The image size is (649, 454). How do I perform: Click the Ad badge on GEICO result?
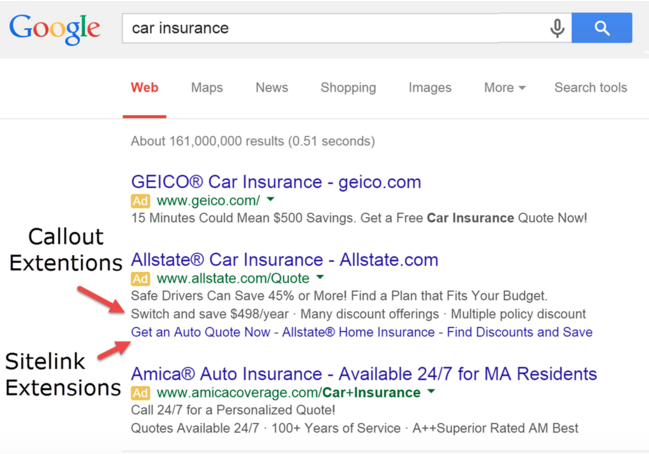coord(140,201)
